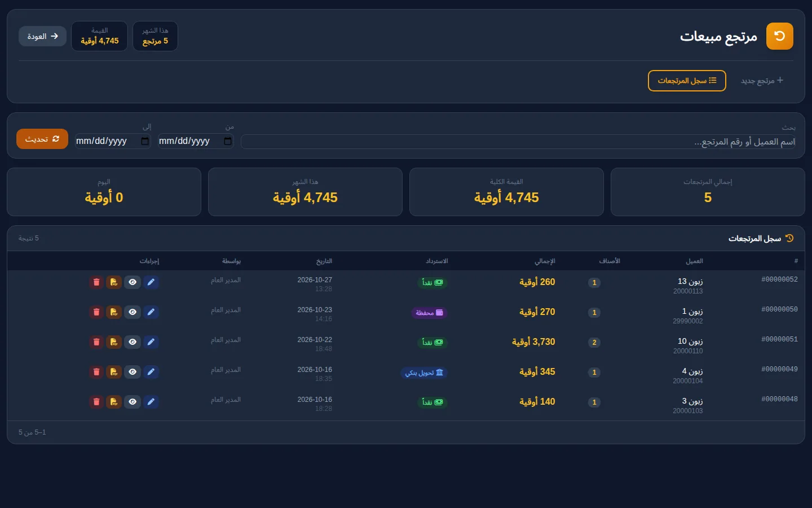The height and width of the screenshot is (508, 812).
Task: Edit return #00000052 with pencil icon
Action: (x=151, y=282)
